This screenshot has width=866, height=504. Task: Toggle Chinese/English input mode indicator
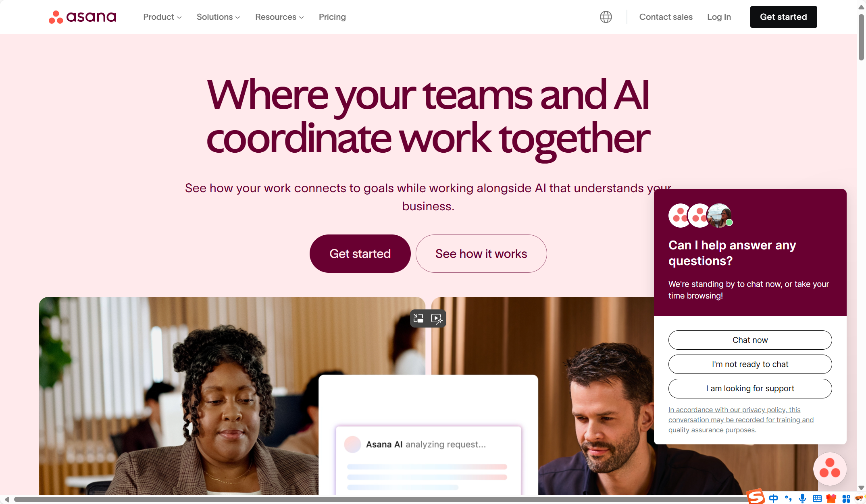[773, 499]
